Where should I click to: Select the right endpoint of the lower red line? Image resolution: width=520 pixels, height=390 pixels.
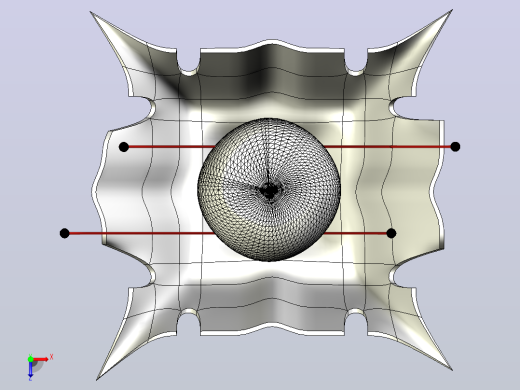(391, 233)
